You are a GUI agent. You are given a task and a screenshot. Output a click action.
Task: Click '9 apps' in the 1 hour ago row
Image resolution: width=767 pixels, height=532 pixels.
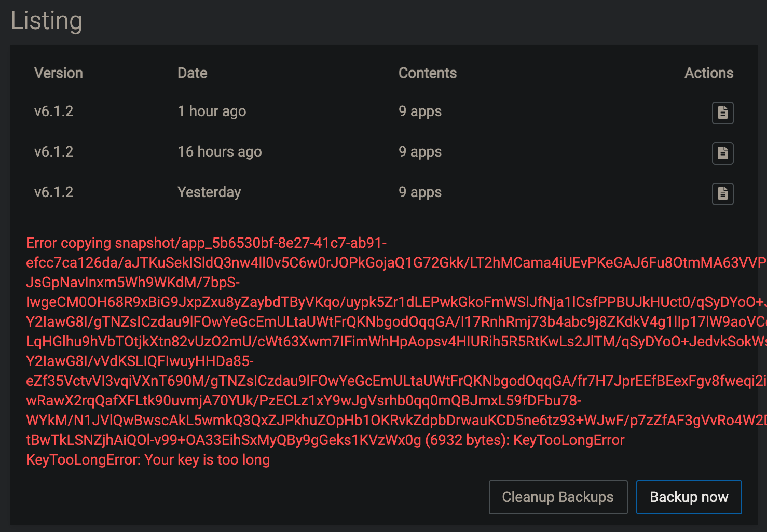pyautogui.click(x=420, y=111)
